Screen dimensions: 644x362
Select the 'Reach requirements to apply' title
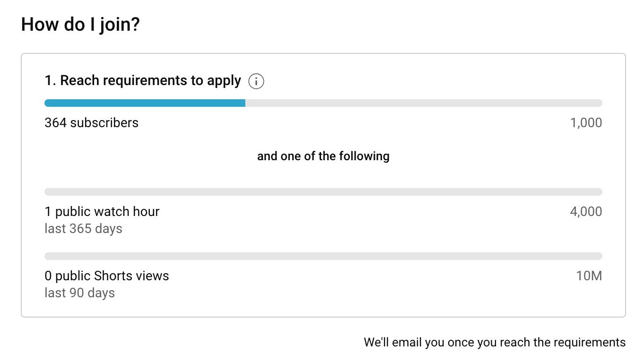[150, 81]
